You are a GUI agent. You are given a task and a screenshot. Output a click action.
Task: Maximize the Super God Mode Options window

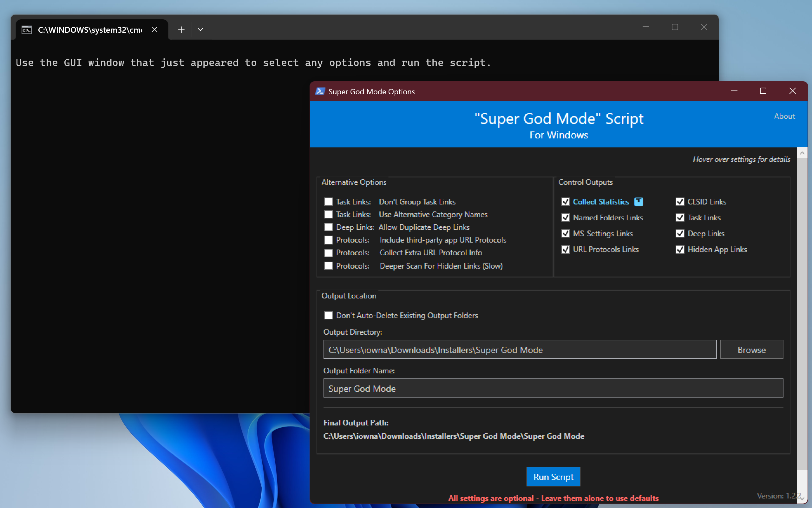[763, 91]
